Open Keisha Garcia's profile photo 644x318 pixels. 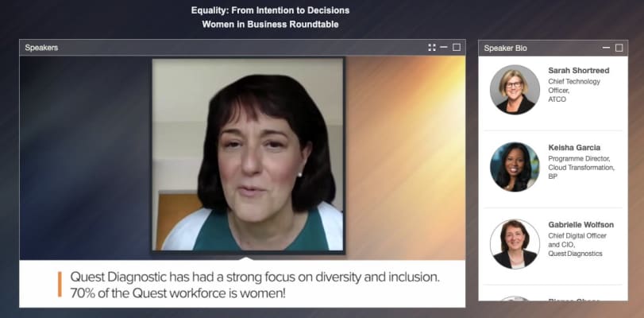[515, 167]
